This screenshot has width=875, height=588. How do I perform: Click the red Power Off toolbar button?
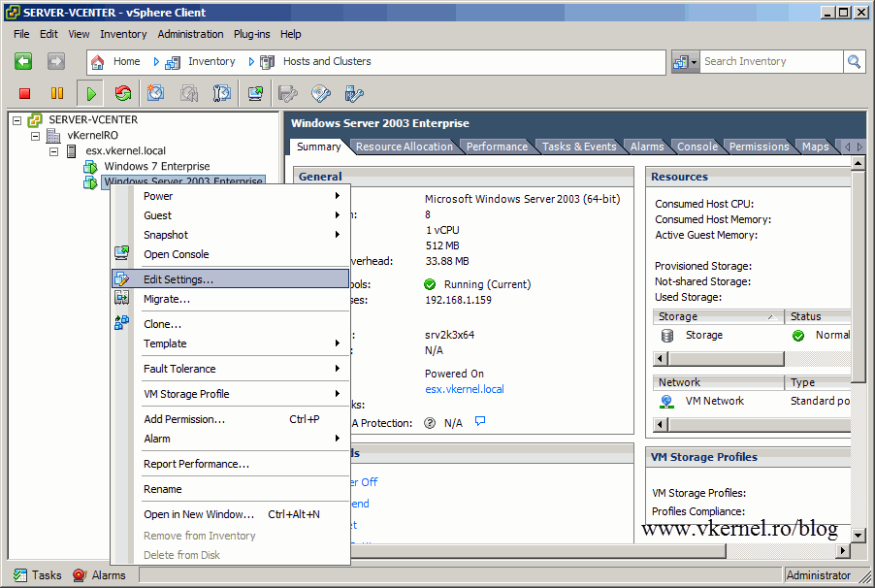pyautogui.click(x=24, y=93)
